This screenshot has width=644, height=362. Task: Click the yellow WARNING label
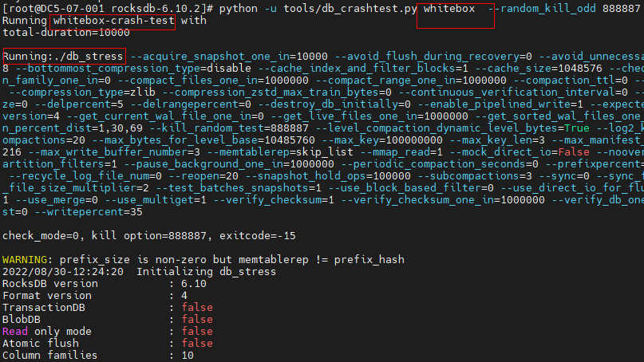click(25, 260)
